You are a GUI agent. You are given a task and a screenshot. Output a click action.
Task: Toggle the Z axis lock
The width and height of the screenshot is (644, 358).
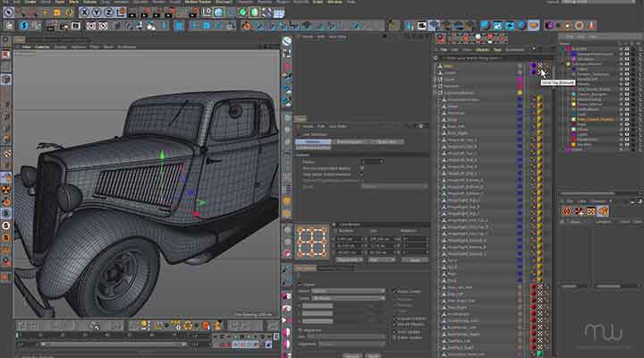(x=108, y=13)
